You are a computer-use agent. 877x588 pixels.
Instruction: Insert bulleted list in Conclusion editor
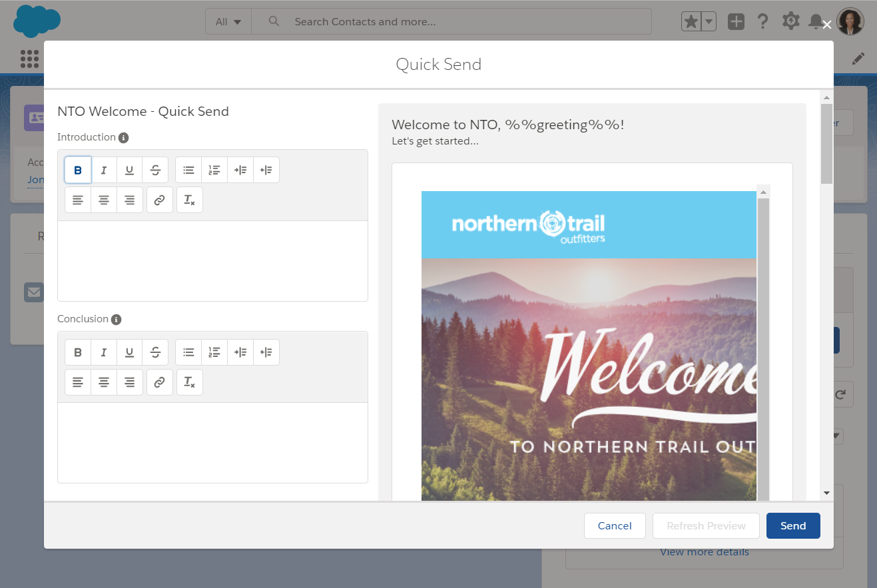click(188, 352)
